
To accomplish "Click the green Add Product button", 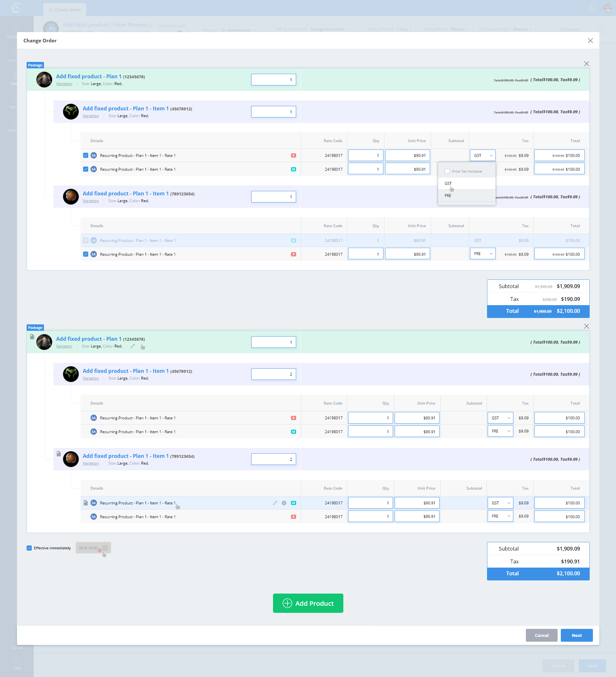I will tap(308, 603).
